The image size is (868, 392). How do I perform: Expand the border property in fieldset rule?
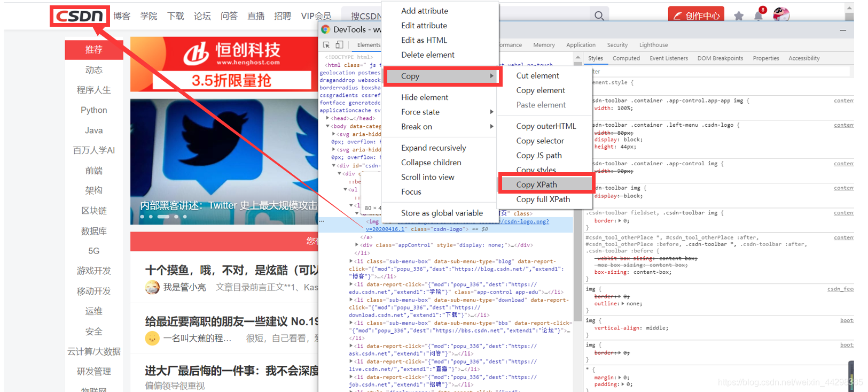pos(619,220)
